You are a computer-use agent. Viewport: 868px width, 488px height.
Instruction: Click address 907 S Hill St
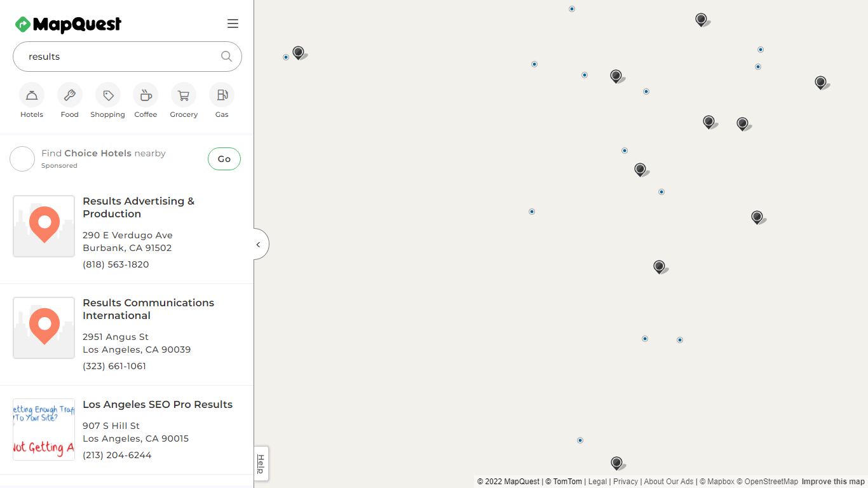click(x=111, y=426)
